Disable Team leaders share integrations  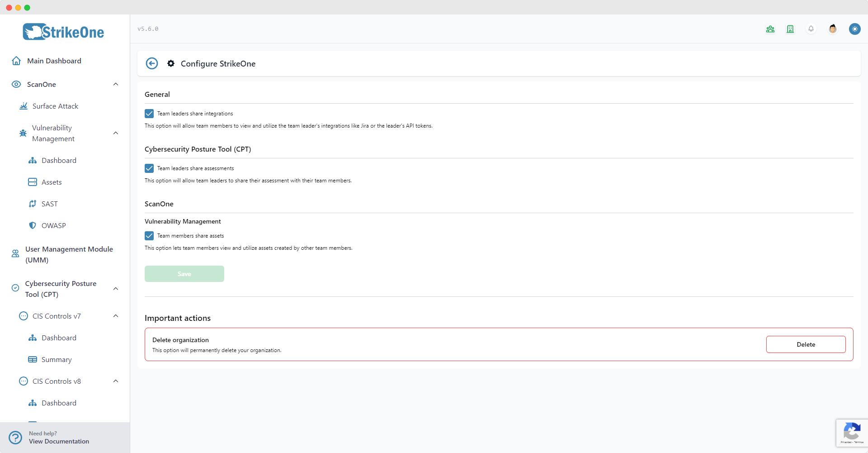tap(149, 113)
